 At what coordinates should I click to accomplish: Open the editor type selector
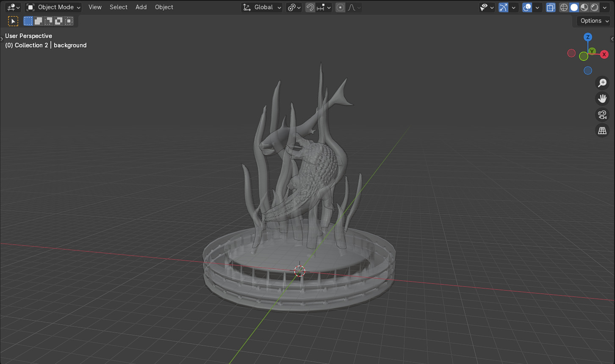pos(13,7)
